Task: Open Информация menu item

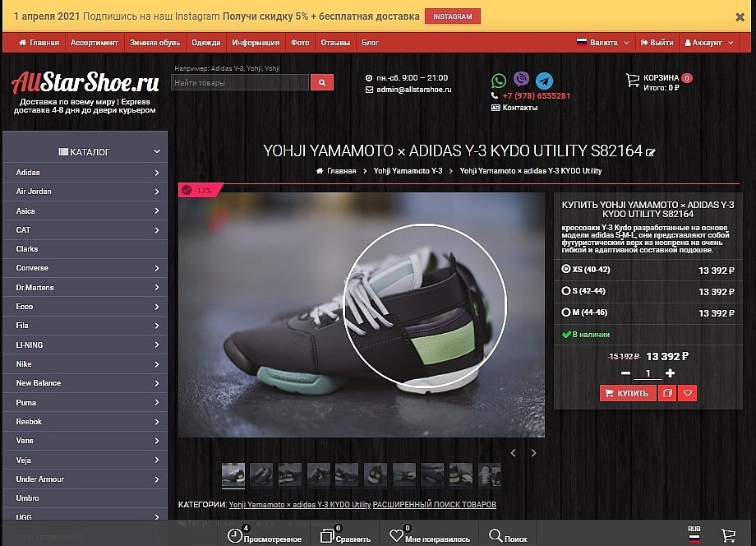Action: [256, 43]
